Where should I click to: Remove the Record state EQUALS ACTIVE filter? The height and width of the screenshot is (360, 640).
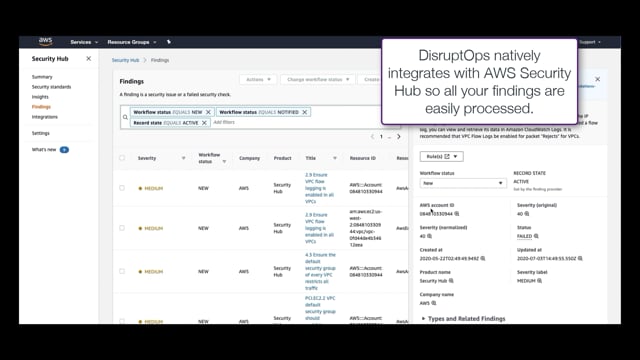pyautogui.click(x=204, y=122)
